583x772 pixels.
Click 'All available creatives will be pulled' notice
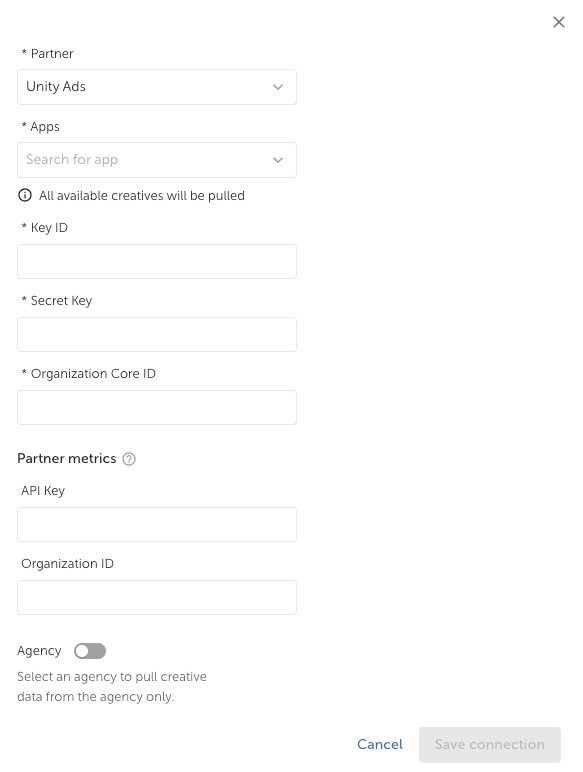click(142, 195)
